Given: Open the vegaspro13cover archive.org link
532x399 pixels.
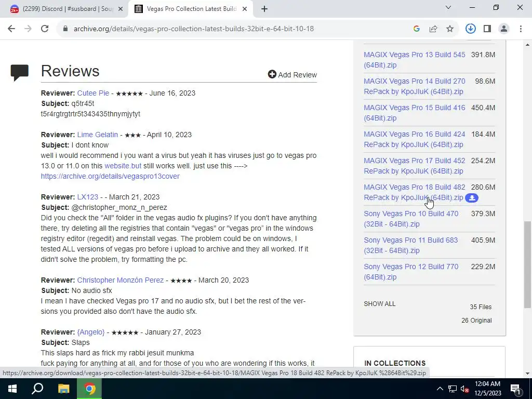Looking at the screenshot, I should coord(110,176).
